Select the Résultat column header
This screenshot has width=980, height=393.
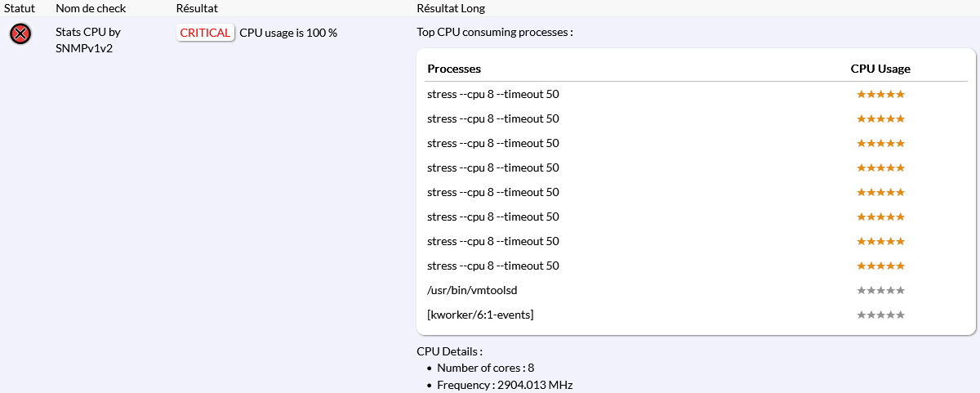click(x=197, y=8)
